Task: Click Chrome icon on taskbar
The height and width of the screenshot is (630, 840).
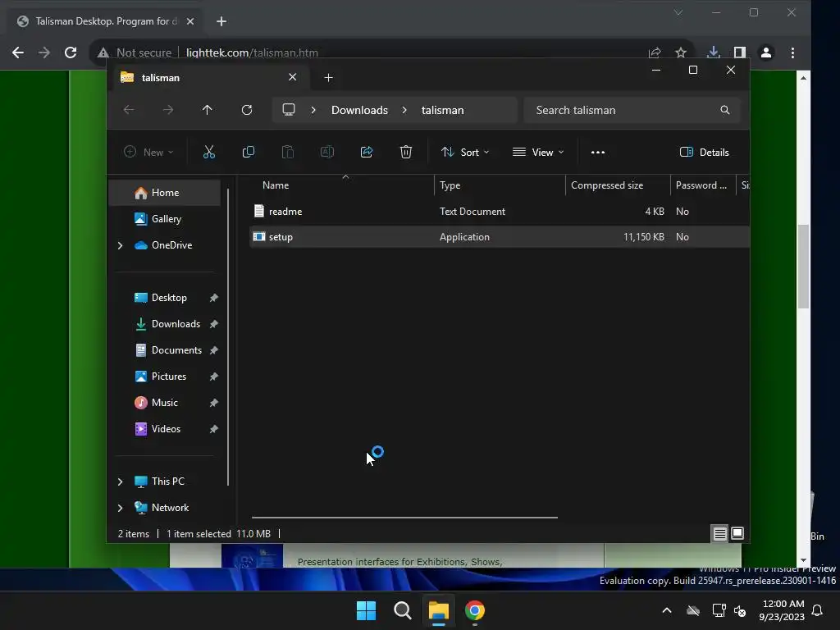Action: (x=475, y=610)
